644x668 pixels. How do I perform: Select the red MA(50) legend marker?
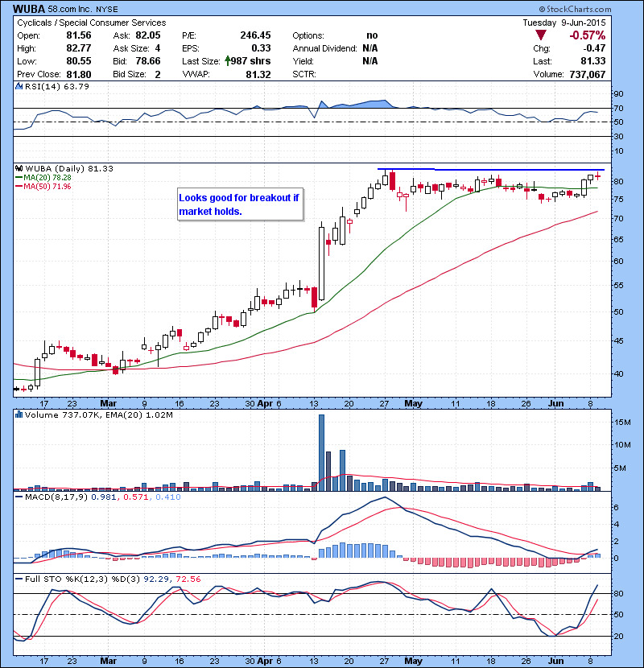(x=19, y=186)
